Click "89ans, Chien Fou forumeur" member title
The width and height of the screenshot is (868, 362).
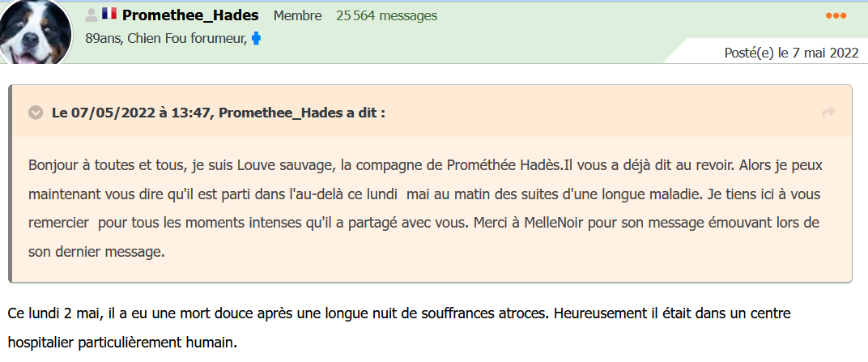point(167,39)
